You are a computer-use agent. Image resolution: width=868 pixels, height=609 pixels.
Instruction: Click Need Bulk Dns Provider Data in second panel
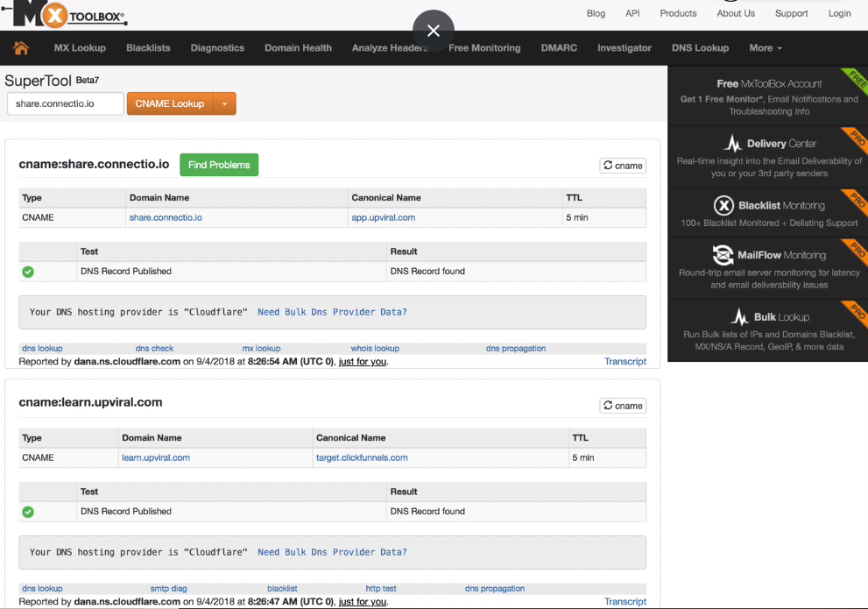(x=332, y=553)
